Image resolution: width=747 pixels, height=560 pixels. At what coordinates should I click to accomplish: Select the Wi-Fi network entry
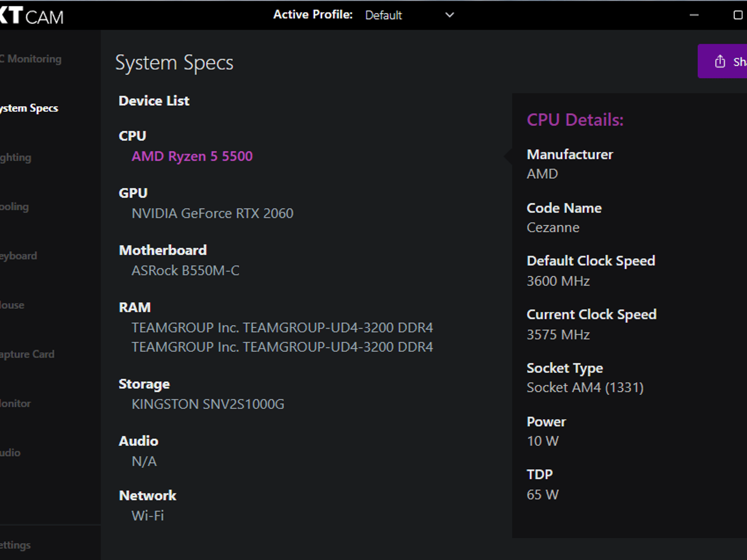pos(147,516)
